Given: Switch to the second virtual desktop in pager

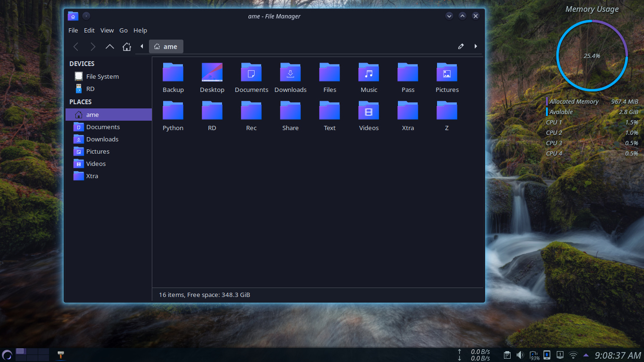Looking at the screenshot, I should [x=32, y=351].
